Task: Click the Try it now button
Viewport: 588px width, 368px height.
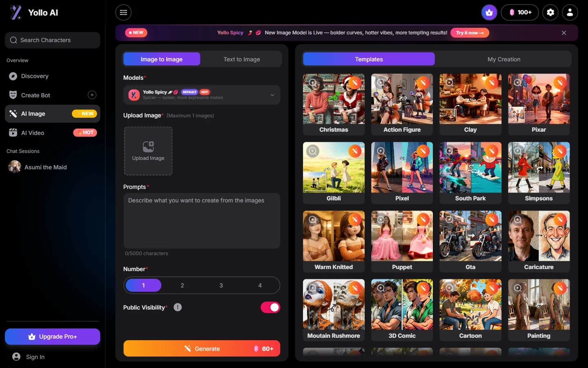Action: point(470,33)
